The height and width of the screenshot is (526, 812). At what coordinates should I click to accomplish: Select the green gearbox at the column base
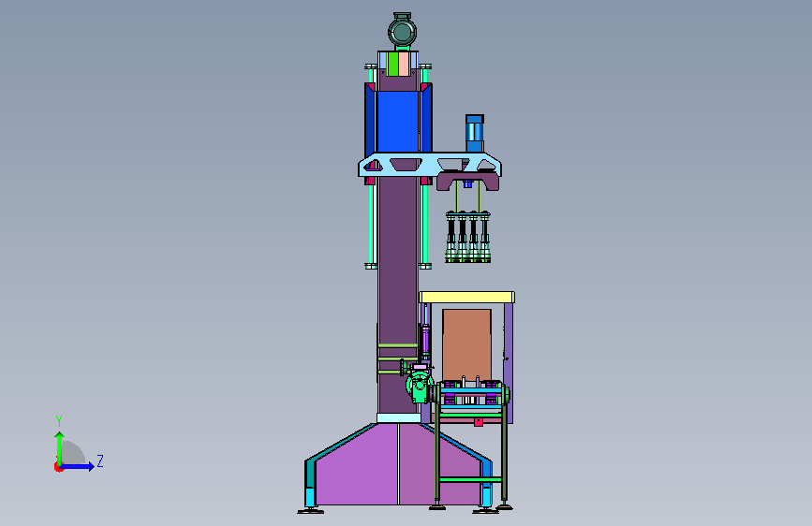point(420,387)
